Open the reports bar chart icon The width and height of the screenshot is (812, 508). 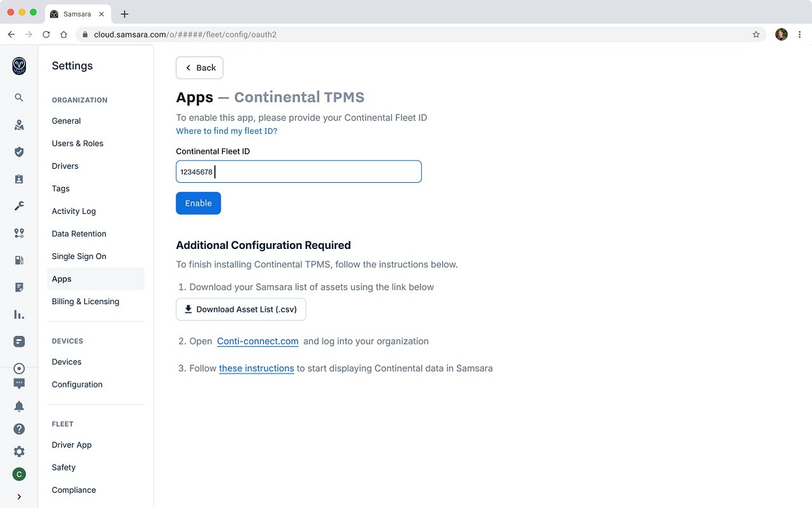(19, 314)
